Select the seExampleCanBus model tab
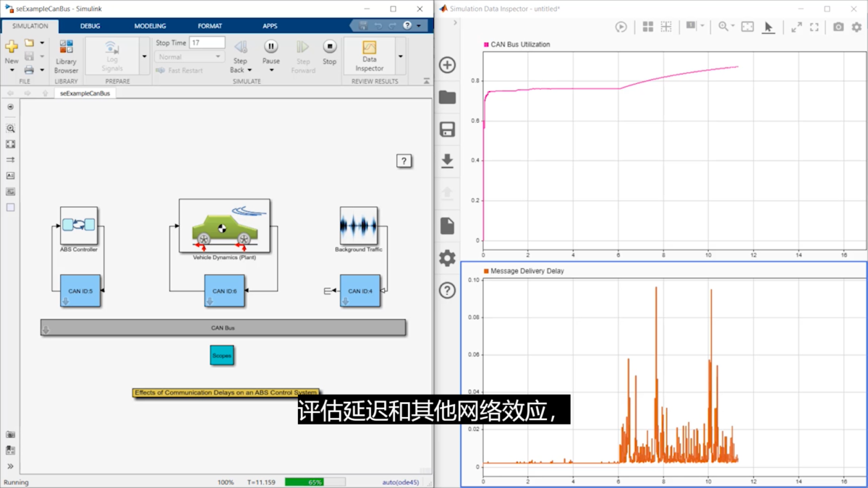The image size is (868, 488). [85, 93]
